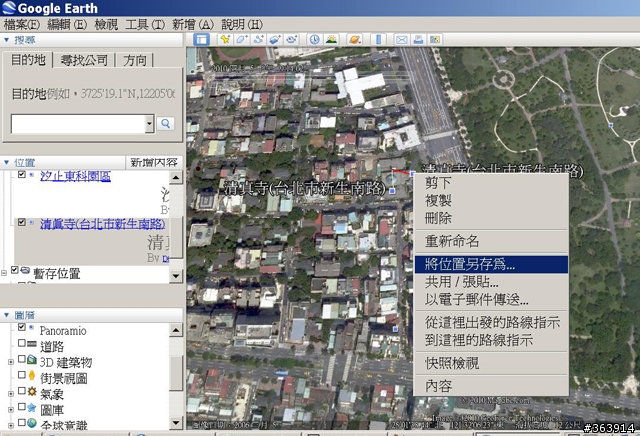Image resolution: width=640 pixels, height=436 pixels.
Task: Add an image overlay from toolbar
Action: [x=275, y=40]
